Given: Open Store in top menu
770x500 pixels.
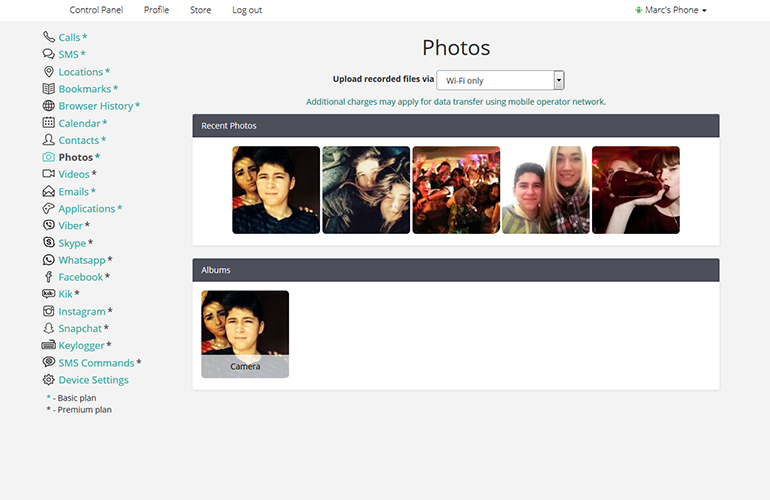Looking at the screenshot, I should pyautogui.click(x=200, y=10).
